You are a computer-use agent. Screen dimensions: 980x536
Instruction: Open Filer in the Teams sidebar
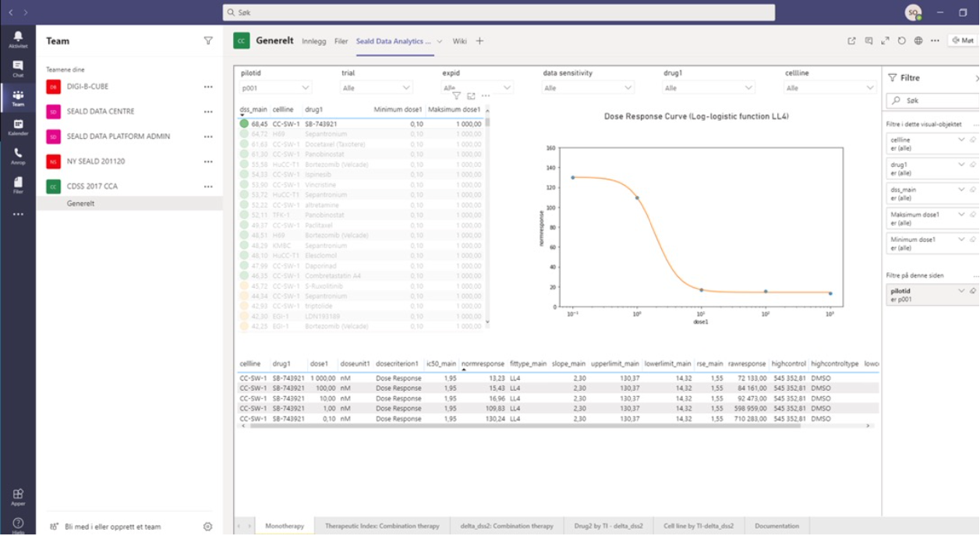pyautogui.click(x=17, y=185)
